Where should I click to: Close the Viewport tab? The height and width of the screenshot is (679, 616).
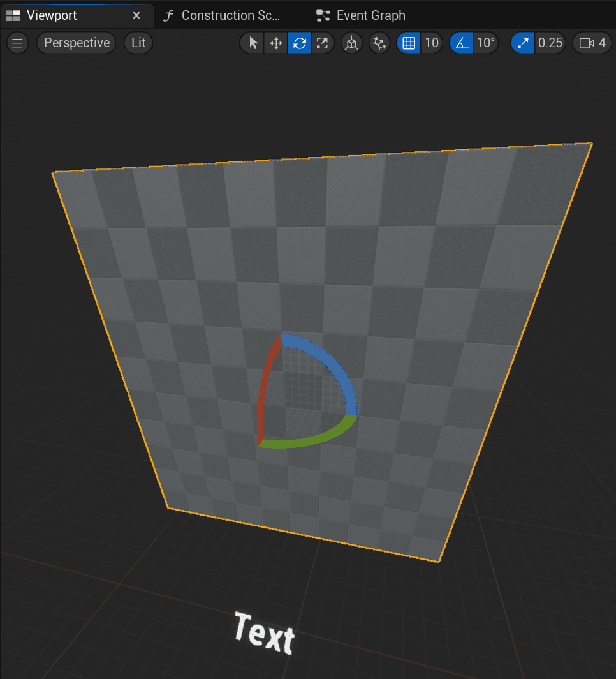tap(136, 15)
